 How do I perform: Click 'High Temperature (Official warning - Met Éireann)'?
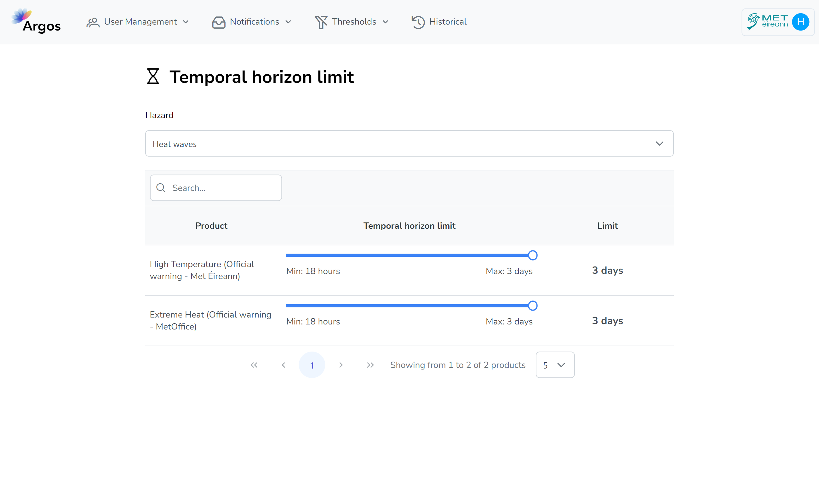coord(202,270)
